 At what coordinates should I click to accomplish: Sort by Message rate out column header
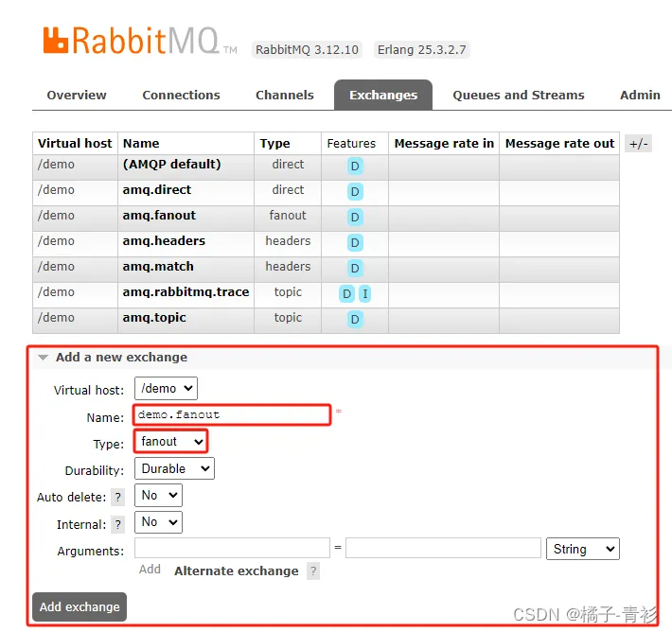click(x=559, y=144)
